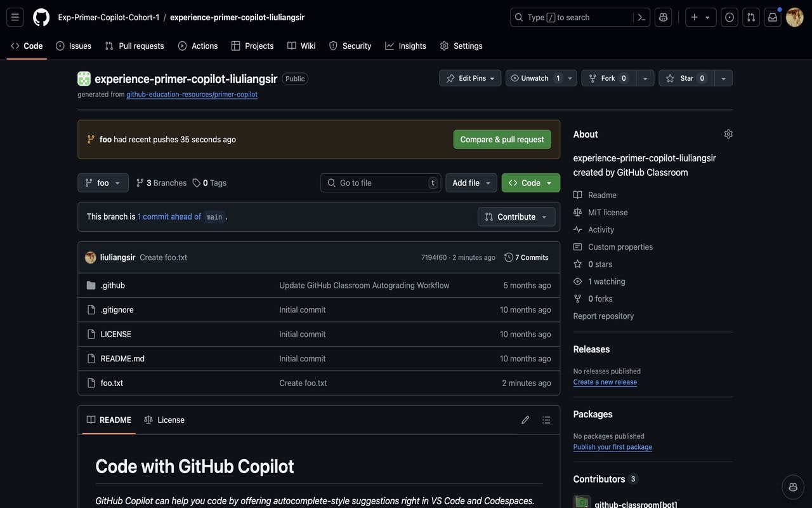The image size is (812, 508).
Task: Click the Type / to search box
Action: 571,17
